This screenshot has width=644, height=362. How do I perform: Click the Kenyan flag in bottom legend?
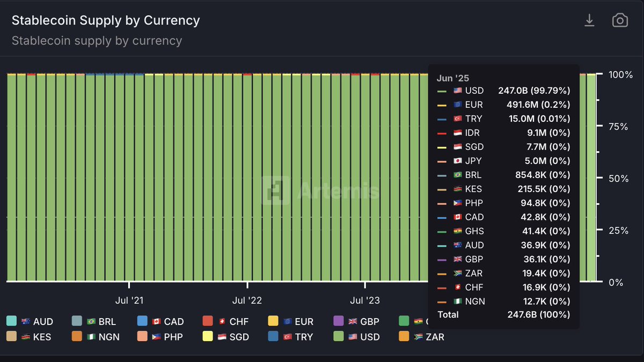pyautogui.click(x=25, y=337)
